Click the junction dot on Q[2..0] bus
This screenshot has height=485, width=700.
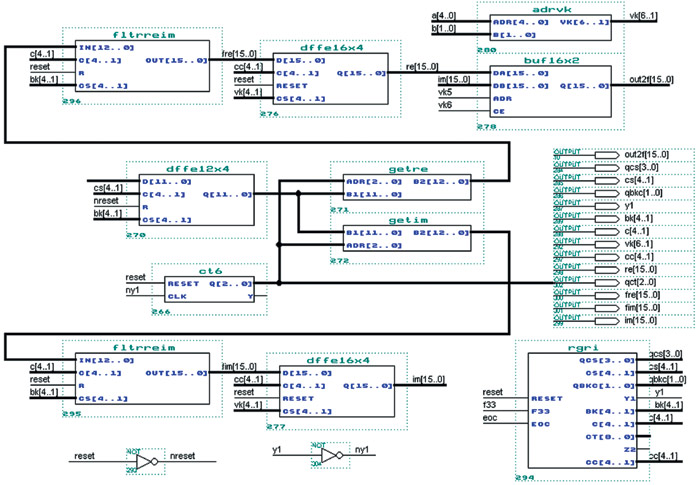[x=279, y=283]
